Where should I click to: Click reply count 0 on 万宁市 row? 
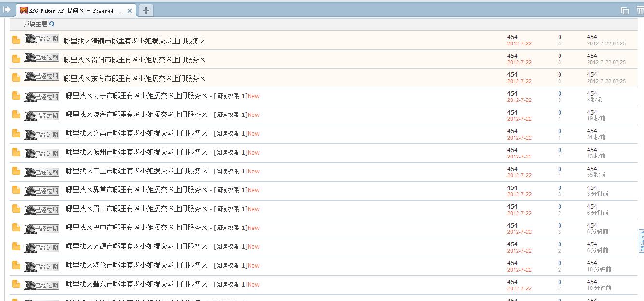pyautogui.click(x=560, y=94)
